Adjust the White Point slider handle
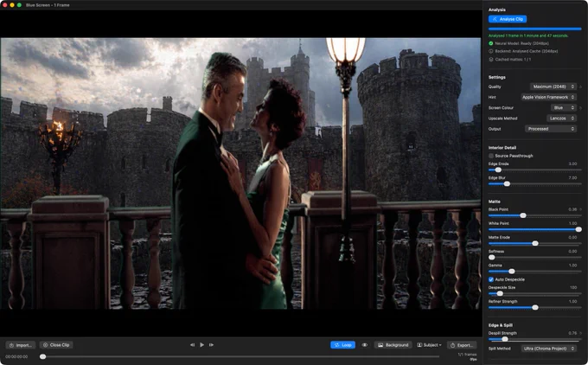 pos(578,229)
